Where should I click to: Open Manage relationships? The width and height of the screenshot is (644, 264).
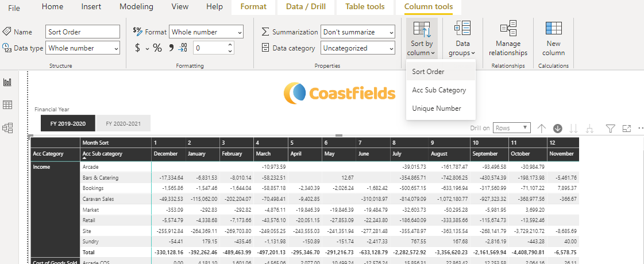508,39
